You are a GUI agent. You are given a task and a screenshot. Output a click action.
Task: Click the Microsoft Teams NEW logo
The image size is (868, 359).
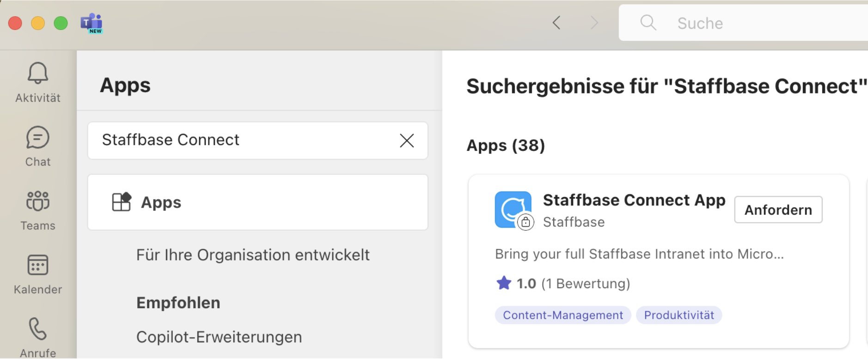pos(92,23)
